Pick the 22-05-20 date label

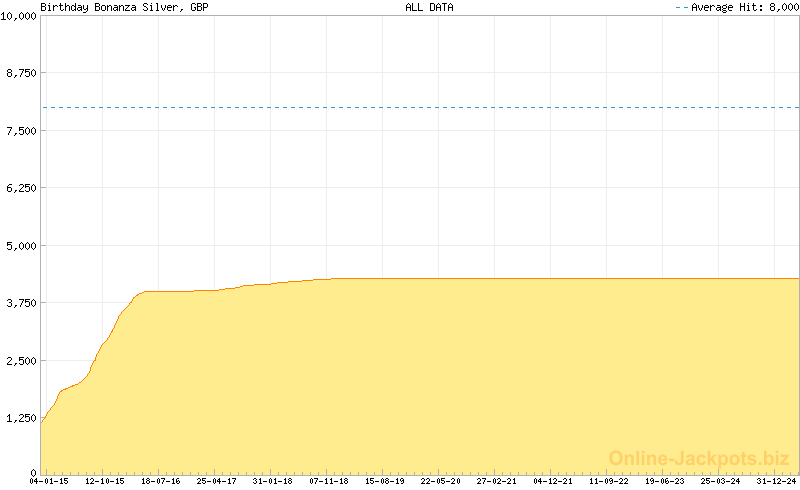(440, 481)
